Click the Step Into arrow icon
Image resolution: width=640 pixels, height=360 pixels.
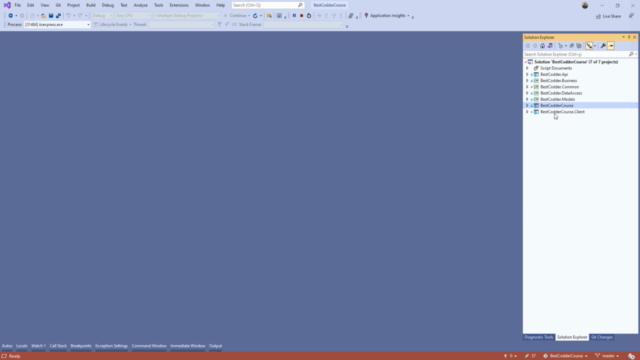click(326, 16)
